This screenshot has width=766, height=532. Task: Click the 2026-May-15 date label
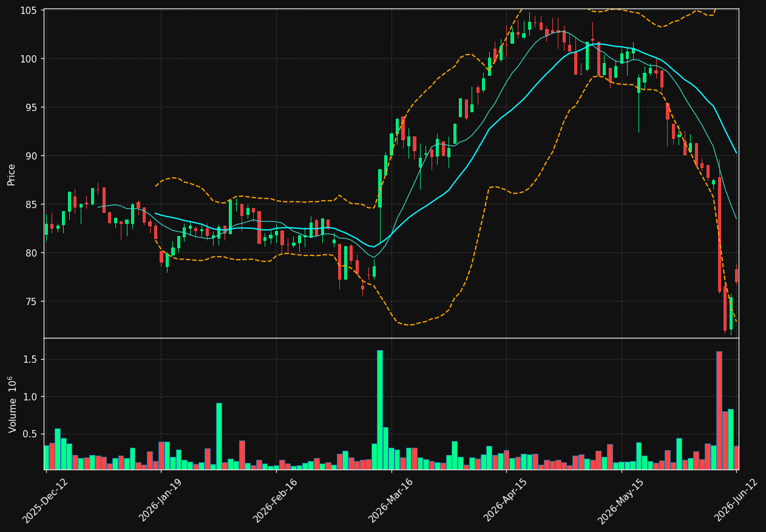tap(620, 500)
